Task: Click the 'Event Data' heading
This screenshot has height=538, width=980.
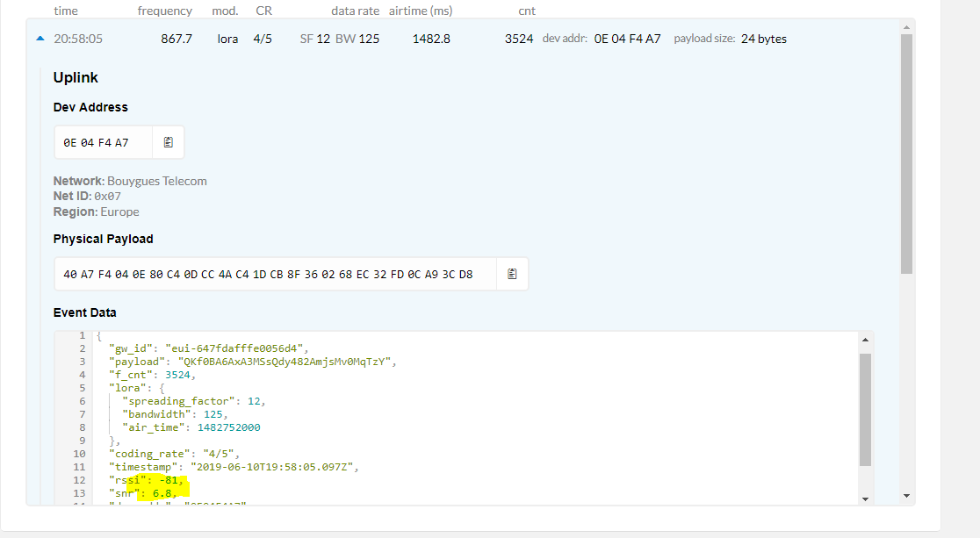Action: pos(84,312)
